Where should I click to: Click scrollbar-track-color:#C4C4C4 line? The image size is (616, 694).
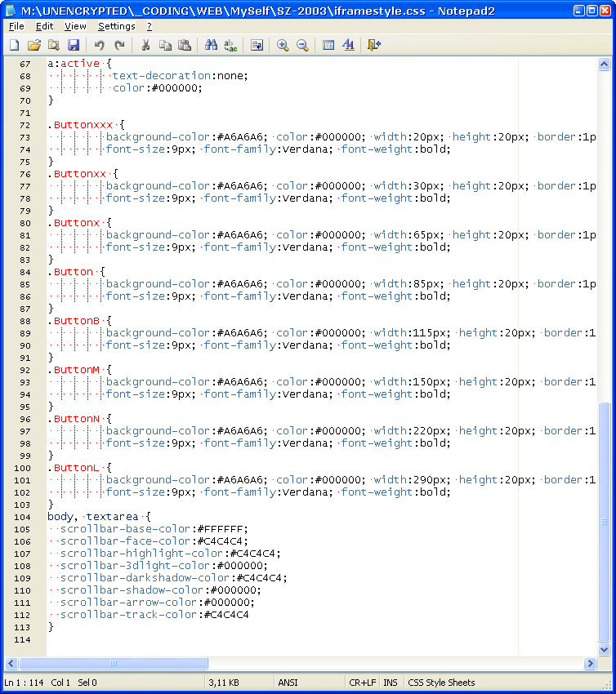(x=154, y=615)
